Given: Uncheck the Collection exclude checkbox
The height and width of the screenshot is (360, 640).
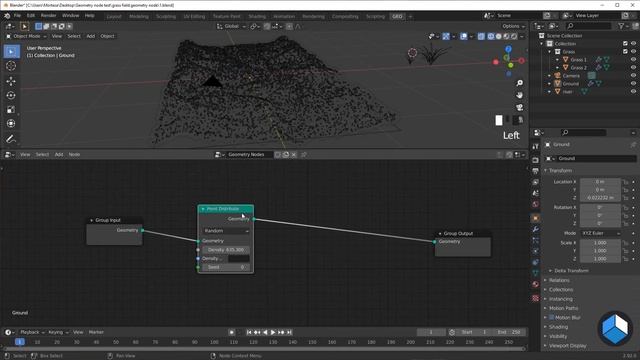Looking at the screenshot, I should [x=625, y=44].
